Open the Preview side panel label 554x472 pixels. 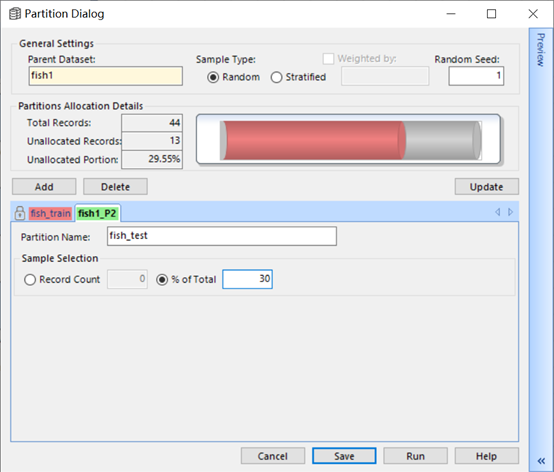pos(541,50)
